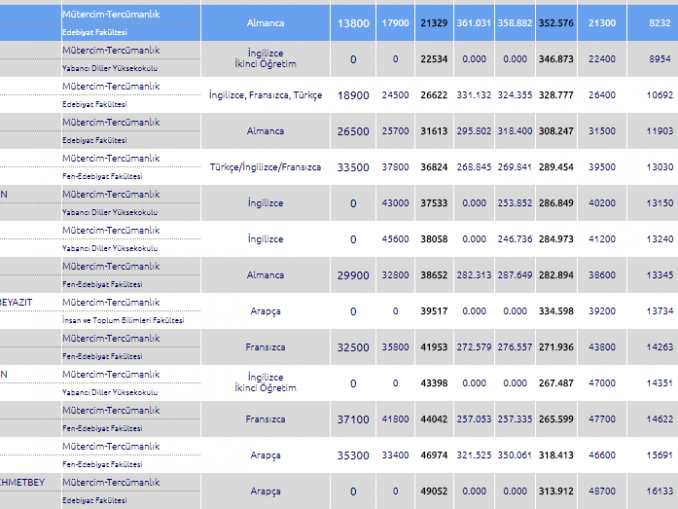Click the score cell 289.454
Screen dimensions: 678x509
coord(557,167)
